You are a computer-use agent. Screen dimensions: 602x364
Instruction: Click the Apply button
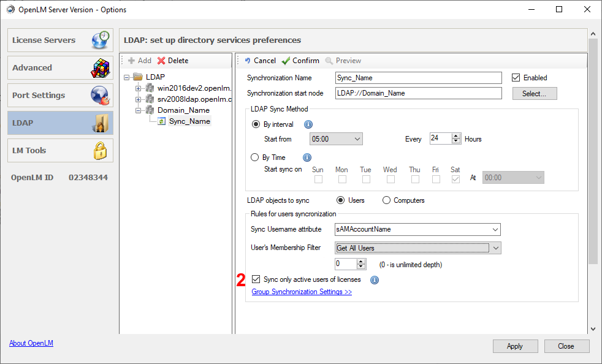(x=514, y=346)
